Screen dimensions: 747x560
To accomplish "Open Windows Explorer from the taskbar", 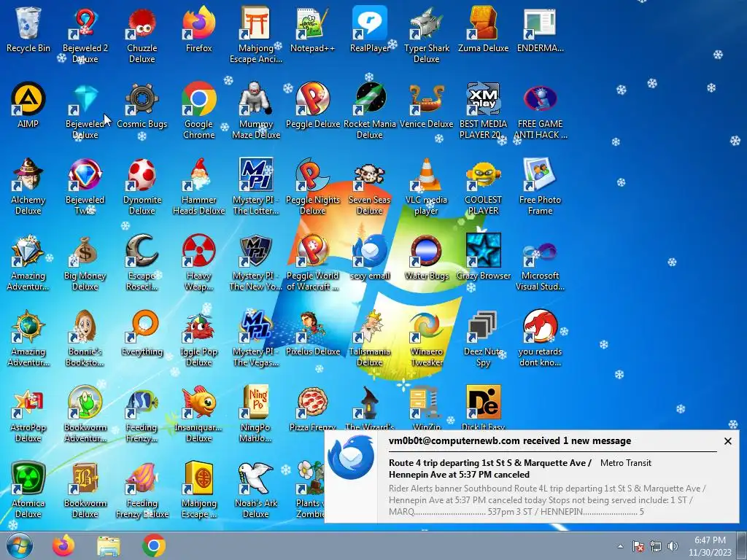I will [109, 546].
